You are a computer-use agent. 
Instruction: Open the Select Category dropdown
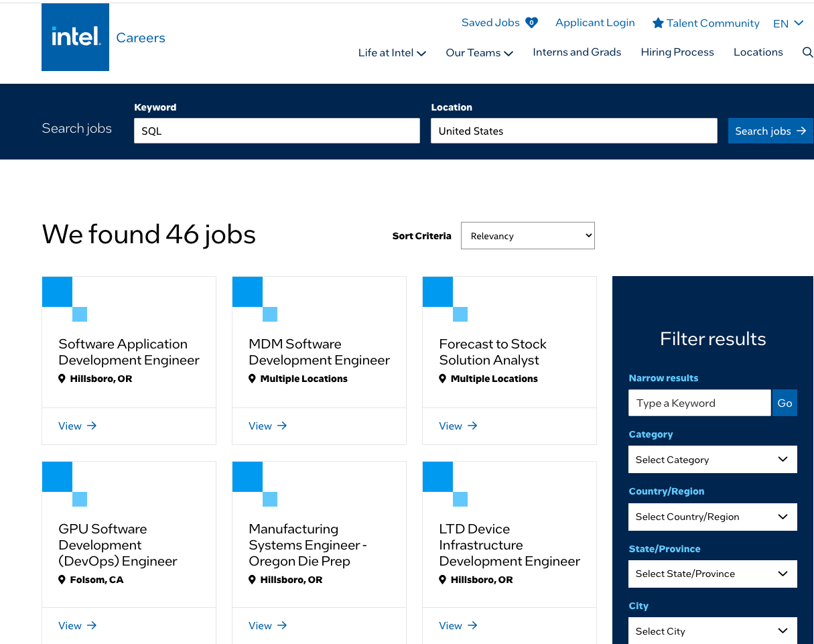point(713,460)
